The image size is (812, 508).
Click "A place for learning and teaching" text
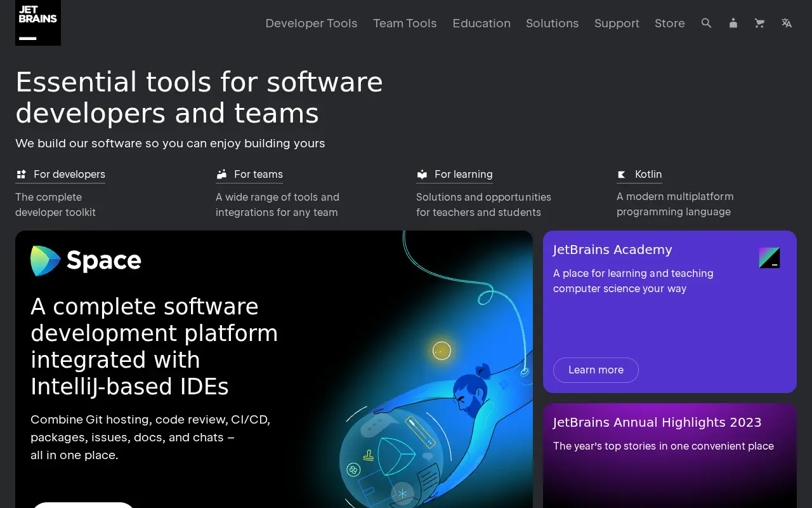pos(633,281)
